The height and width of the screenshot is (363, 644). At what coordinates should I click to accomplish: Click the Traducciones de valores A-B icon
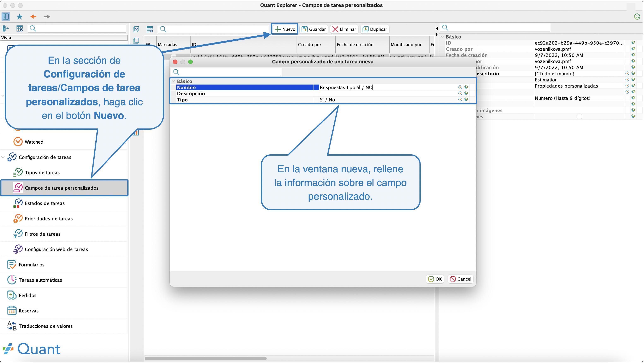(x=12, y=326)
